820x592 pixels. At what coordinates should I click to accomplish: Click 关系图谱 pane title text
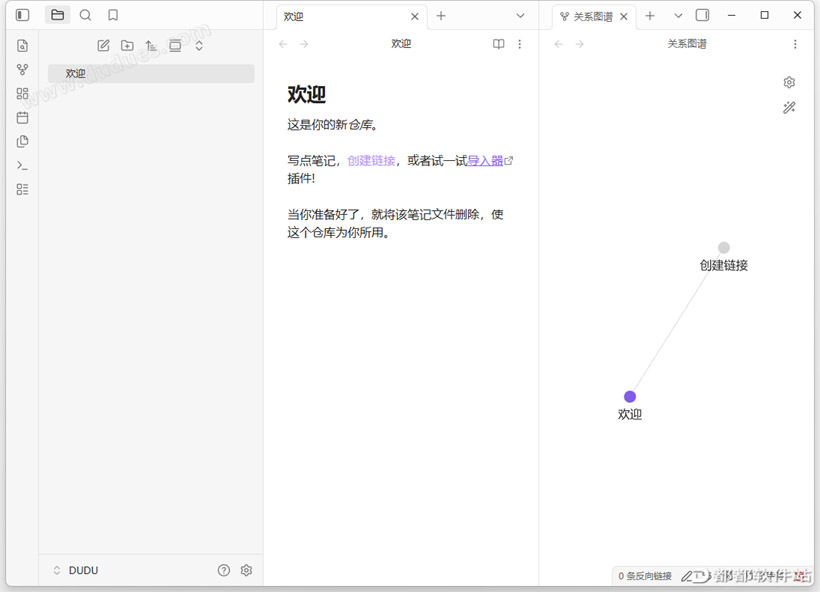pos(687,44)
